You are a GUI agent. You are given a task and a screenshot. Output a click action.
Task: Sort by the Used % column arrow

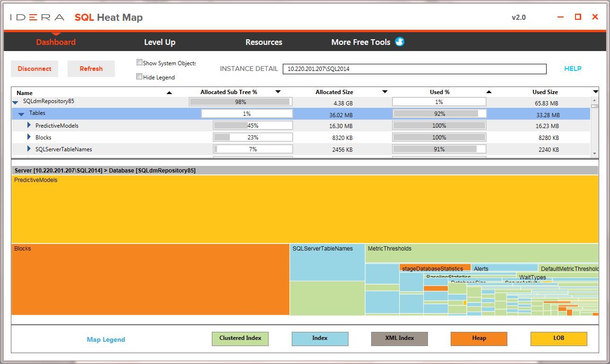489,92
